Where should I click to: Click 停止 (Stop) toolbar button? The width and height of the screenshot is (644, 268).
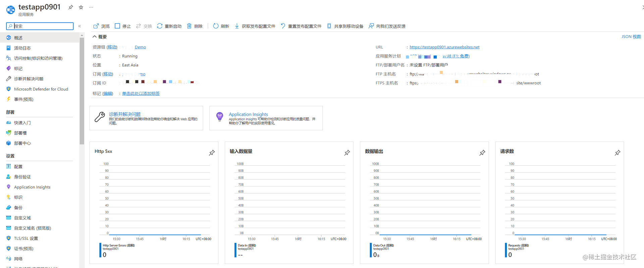(x=123, y=26)
